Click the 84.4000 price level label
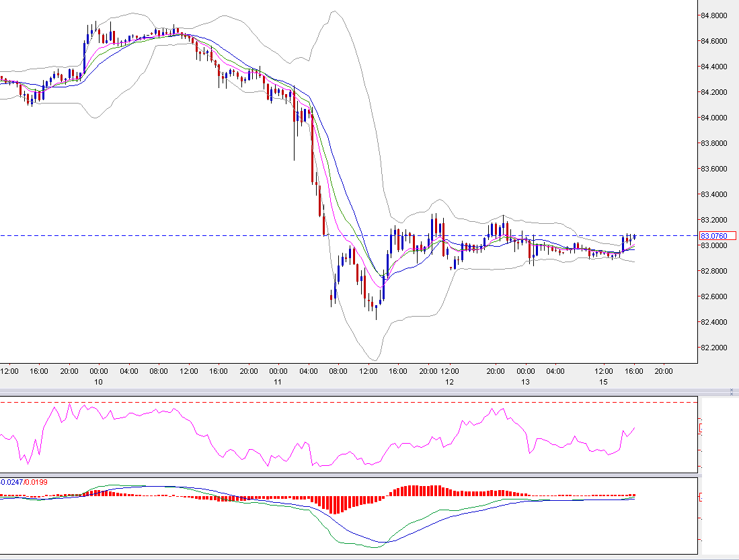This screenshot has height=560, width=739. (714, 67)
